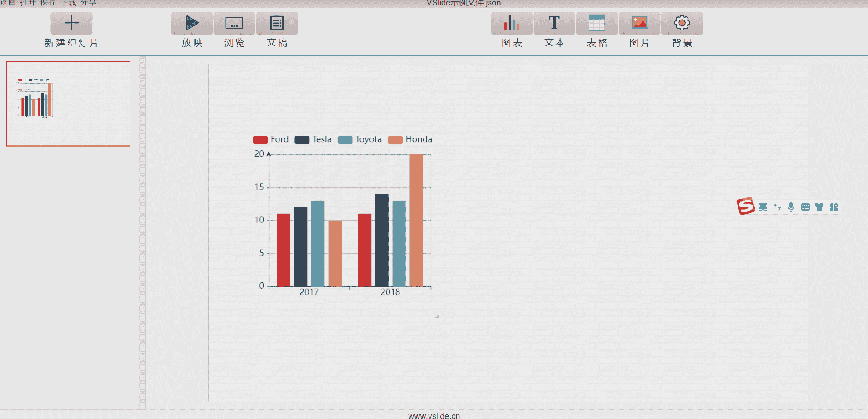Toggle the Toyota series in chart legend
Screen dimensions: 868x419
[x=359, y=139]
